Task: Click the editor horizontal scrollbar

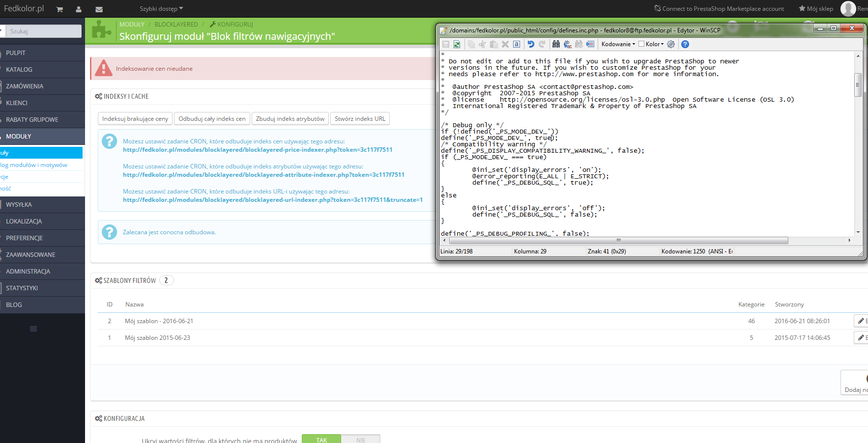Action: pos(618,241)
